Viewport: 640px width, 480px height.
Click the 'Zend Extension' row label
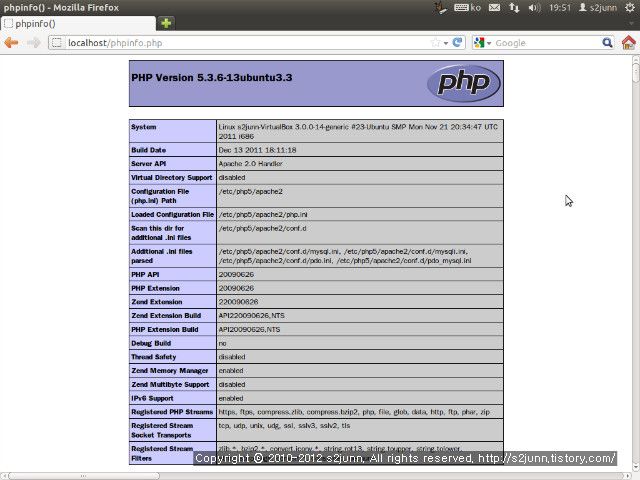click(157, 302)
